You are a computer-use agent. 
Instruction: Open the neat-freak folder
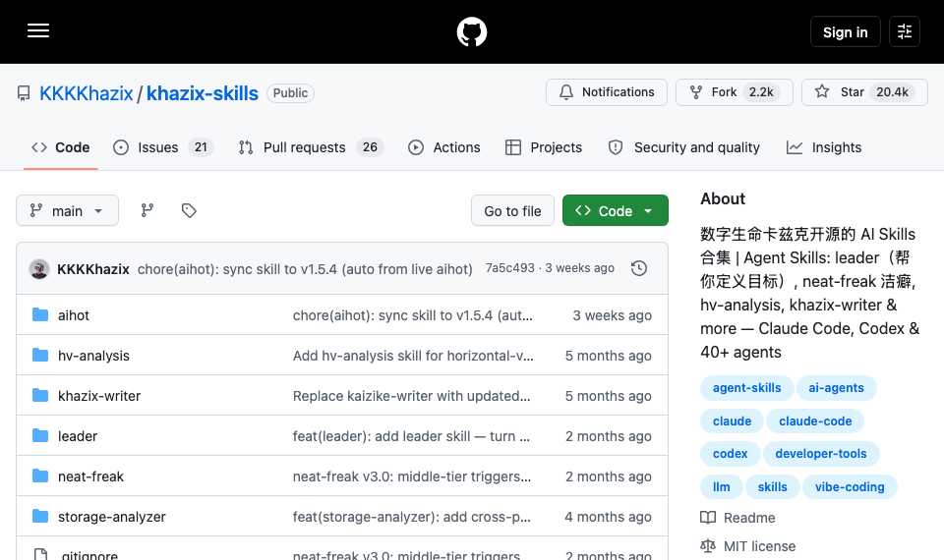tap(90, 476)
